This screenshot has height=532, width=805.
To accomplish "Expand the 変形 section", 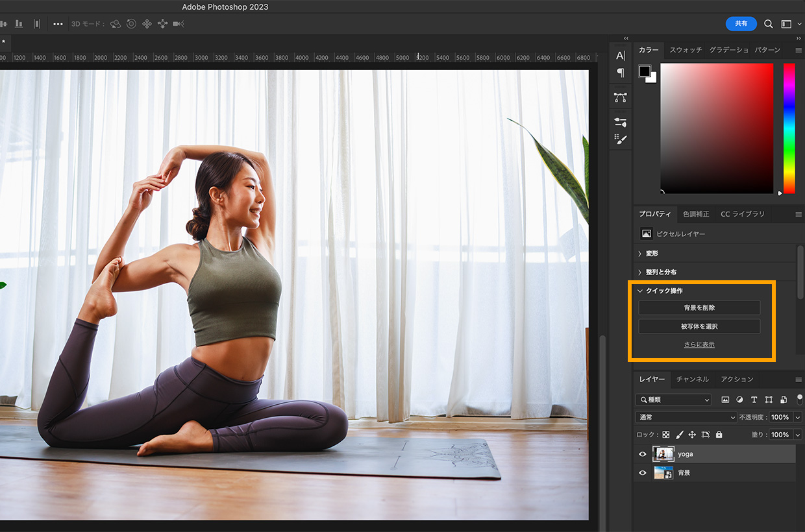I will [x=640, y=254].
